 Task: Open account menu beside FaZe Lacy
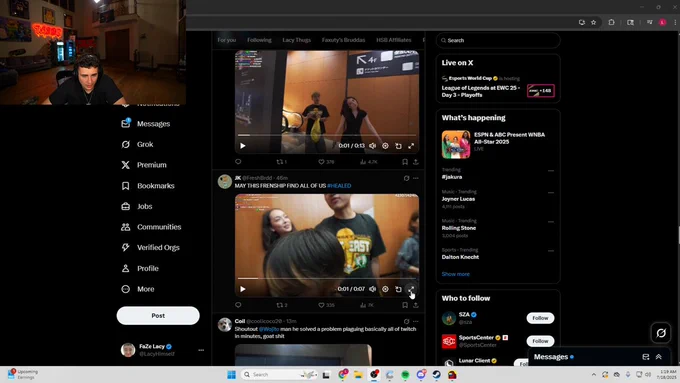(201, 350)
